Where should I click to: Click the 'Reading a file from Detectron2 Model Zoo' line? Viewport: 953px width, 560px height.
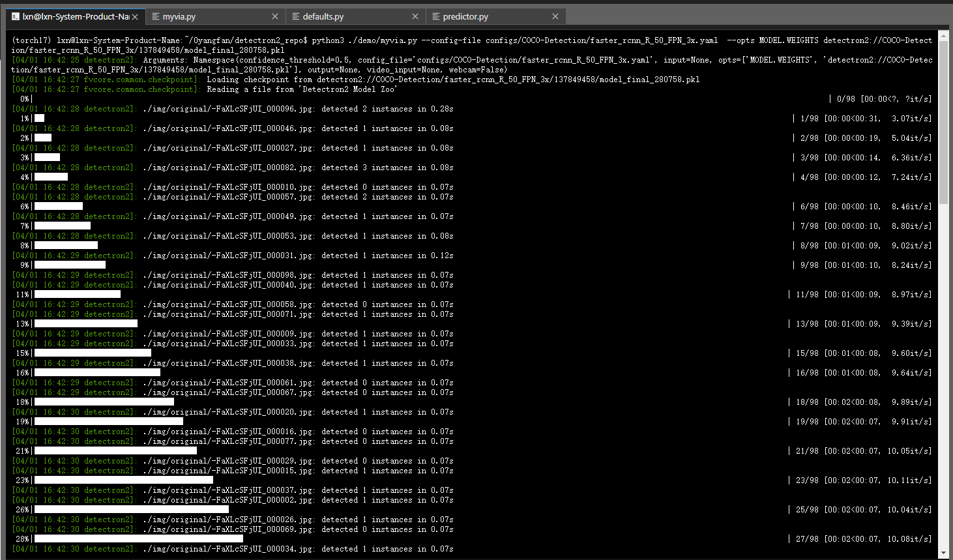click(203, 89)
